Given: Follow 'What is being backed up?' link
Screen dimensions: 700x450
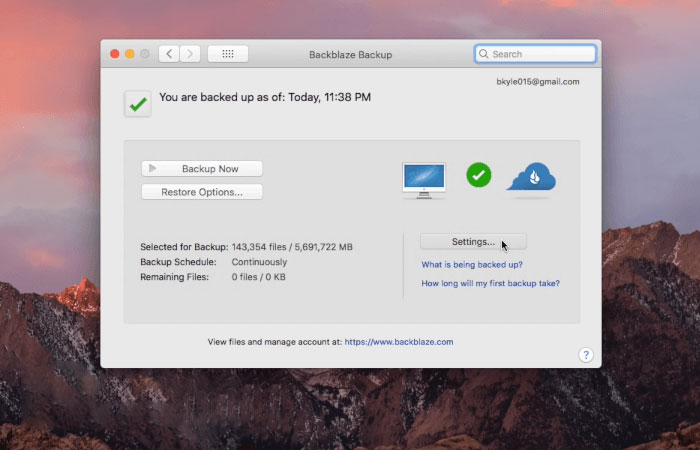Looking at the screenshot, I should [472, 265].
